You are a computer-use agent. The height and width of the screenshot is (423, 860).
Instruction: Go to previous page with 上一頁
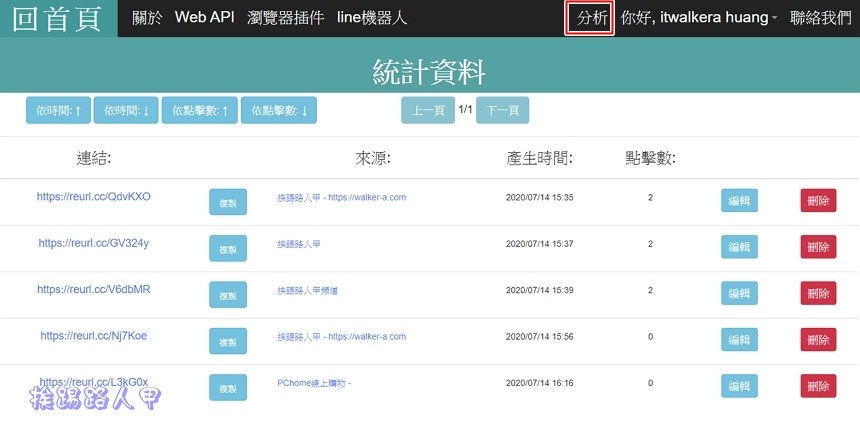[427, 110]
